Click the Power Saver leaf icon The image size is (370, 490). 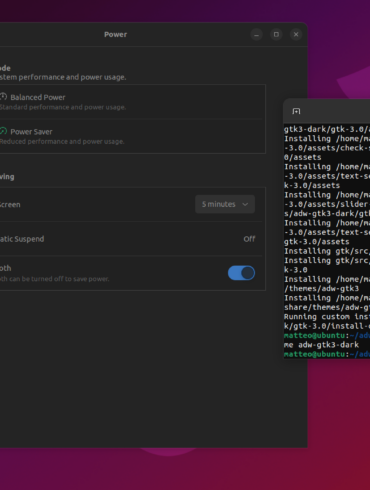click(3, 131)
